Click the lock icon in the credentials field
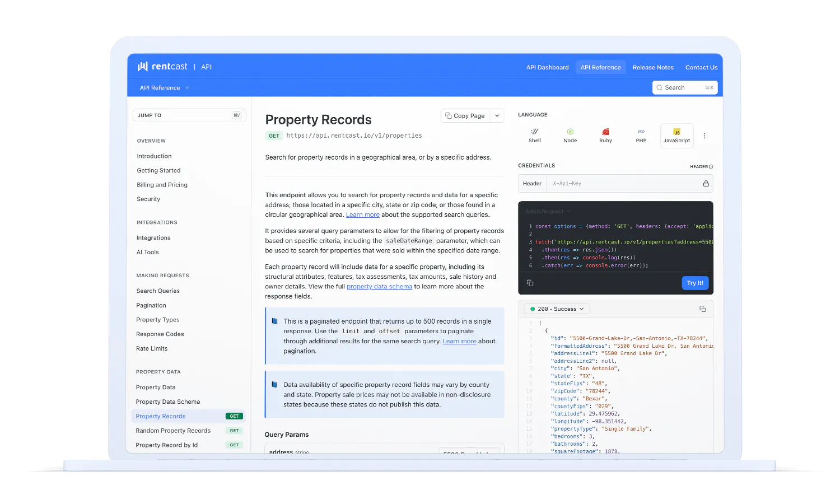 coord(706,184)
